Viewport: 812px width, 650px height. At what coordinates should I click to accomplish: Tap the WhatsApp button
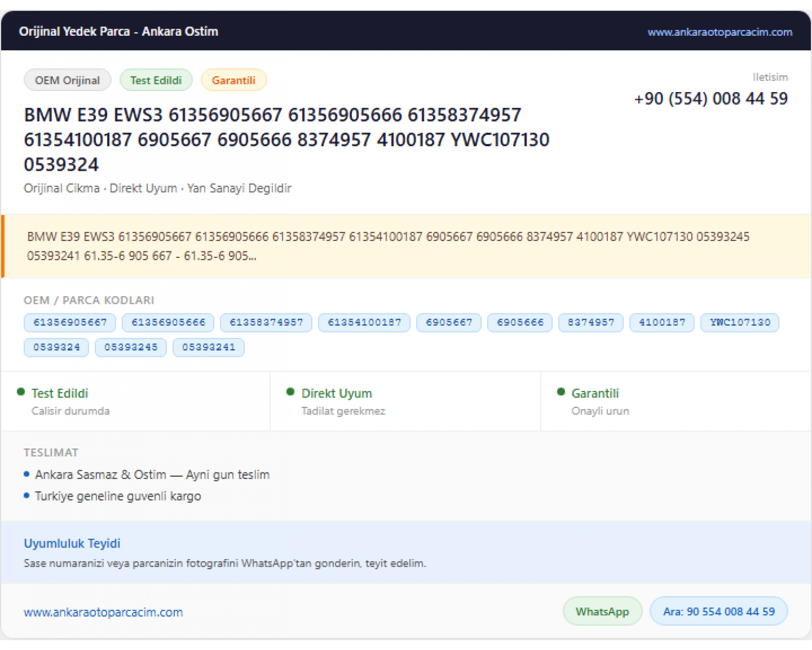[603, 612]
